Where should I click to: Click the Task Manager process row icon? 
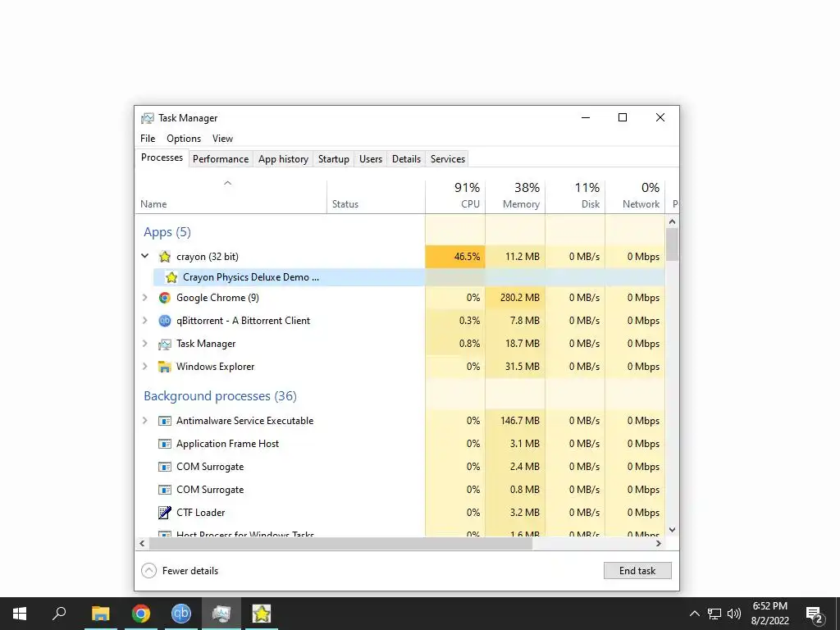(x=164, y=344)
